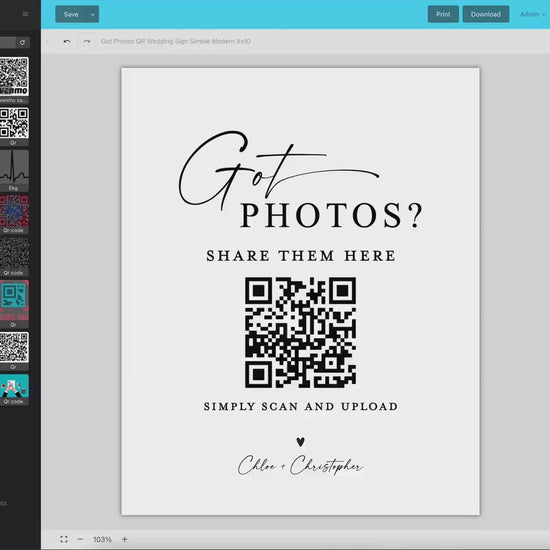Select the Ekg heartbeat thumbnail
550x550 pixels.
(14, 167)
